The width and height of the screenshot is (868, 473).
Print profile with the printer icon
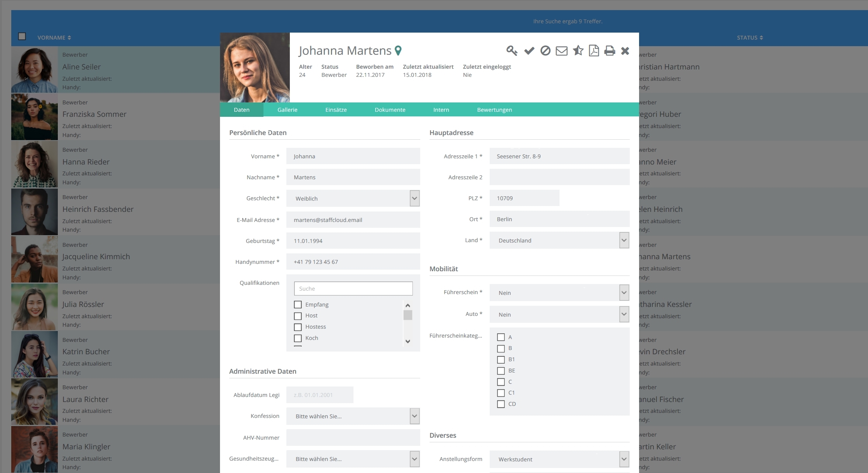[x=610, y=51]
